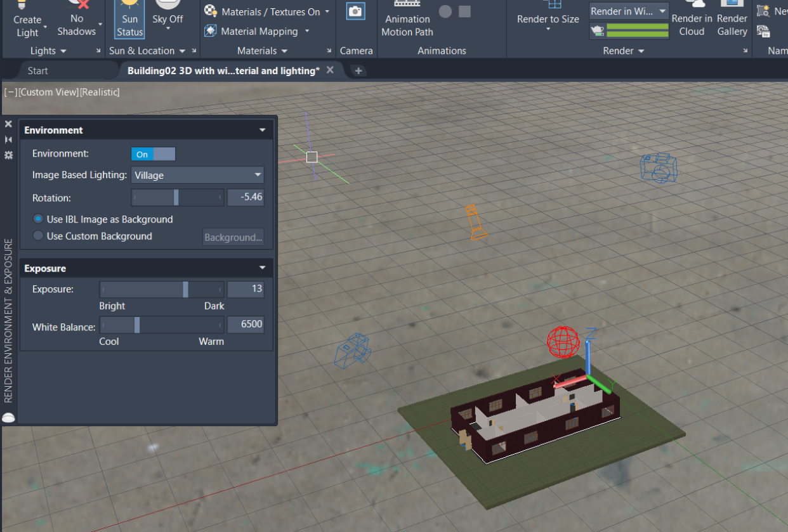Toggle the Sun Status button
This screenshot has height=532, width=788.
pyautogui.click(x=129, y=19)
